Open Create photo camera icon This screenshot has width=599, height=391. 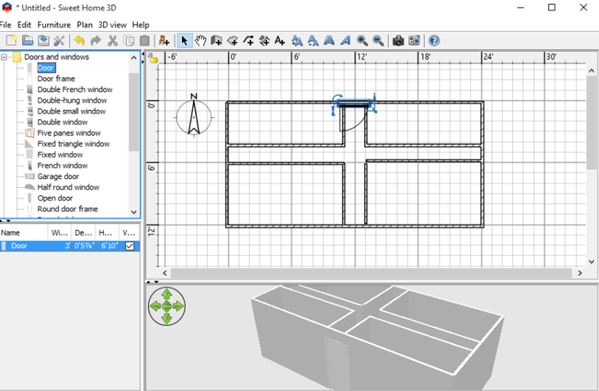(398, 40)
